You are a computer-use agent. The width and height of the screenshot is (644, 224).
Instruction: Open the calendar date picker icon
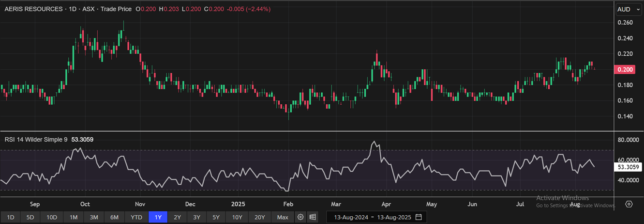coord(419,217)
